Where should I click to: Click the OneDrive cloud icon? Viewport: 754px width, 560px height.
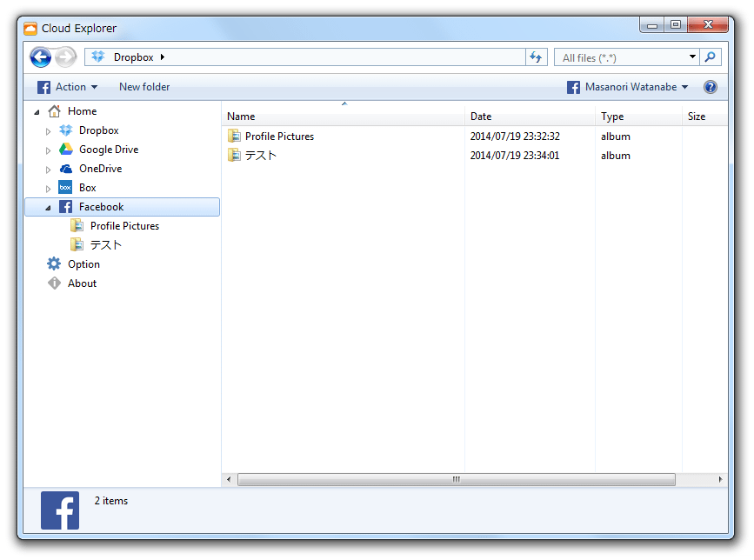(66, 169)
